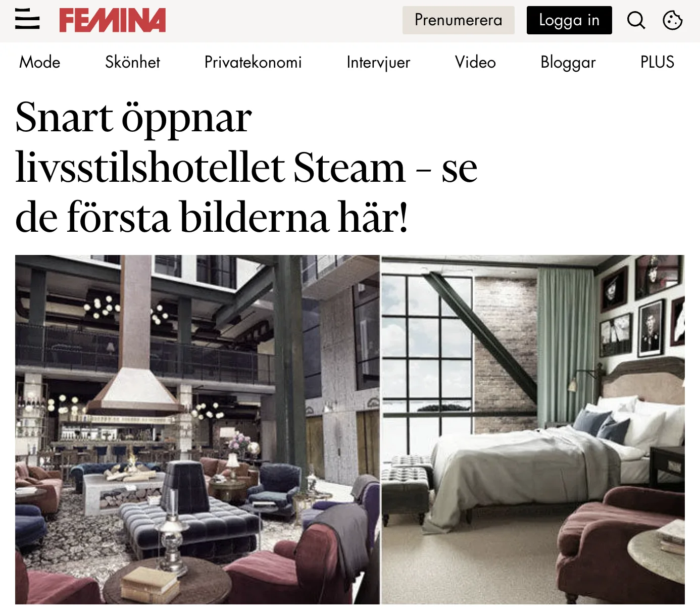Click the fireplace hood in lobby photo
Viewport: 700px width, 615px height.
pos(135,389)
